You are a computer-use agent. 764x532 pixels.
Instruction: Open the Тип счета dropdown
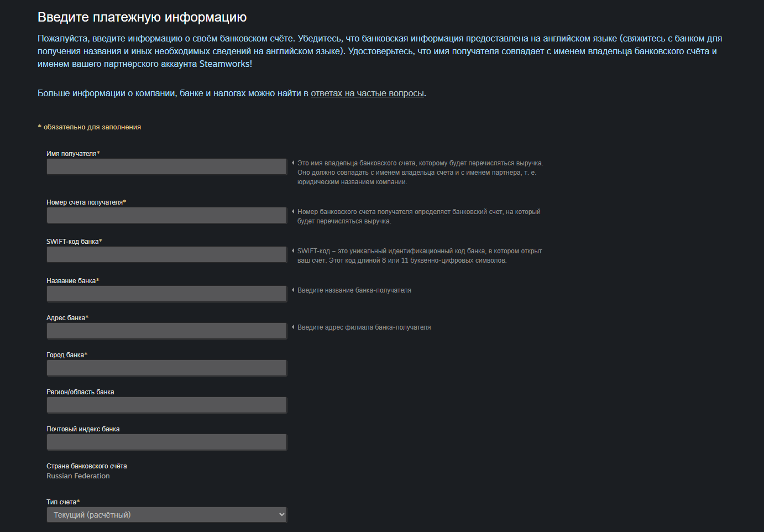click(166, 515)
